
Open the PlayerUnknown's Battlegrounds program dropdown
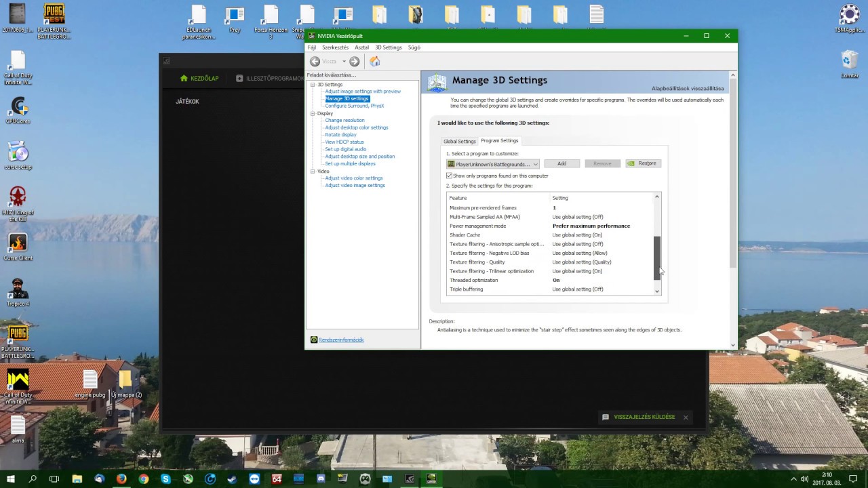point(493,164)
